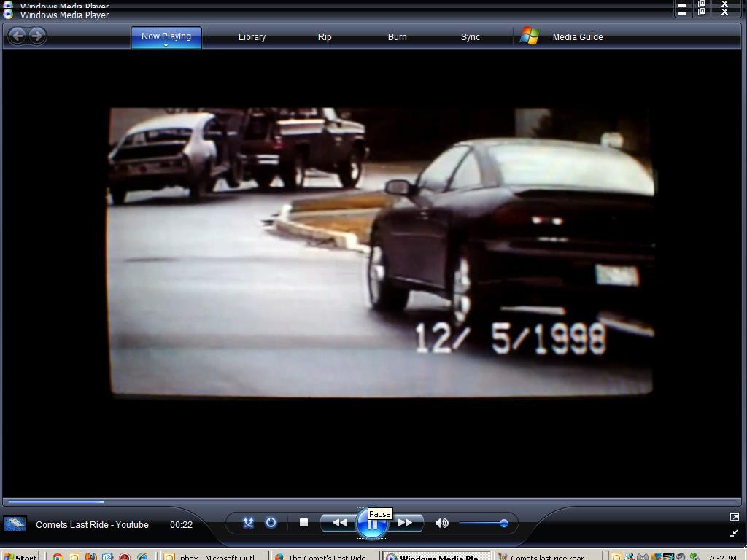Image resolution: width=747 pixels, height=560 pixels.
Task: Open Media Guide
Action: (577, 37)
